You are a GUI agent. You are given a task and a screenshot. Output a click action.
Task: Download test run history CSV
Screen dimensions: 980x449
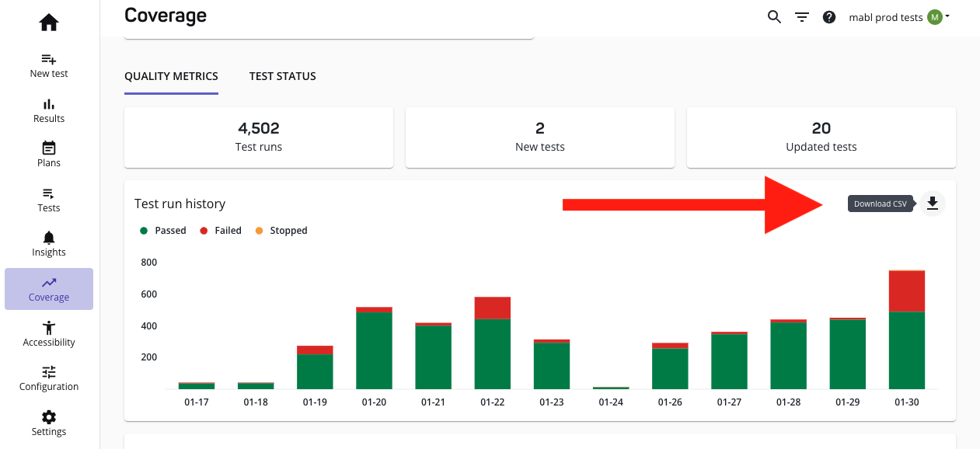(933, 204)
